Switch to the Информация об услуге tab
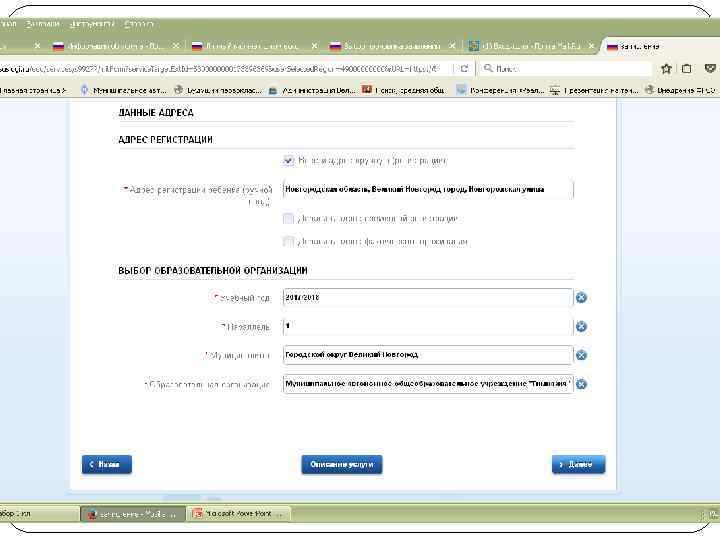720x540 pixels. coord(116,46)
